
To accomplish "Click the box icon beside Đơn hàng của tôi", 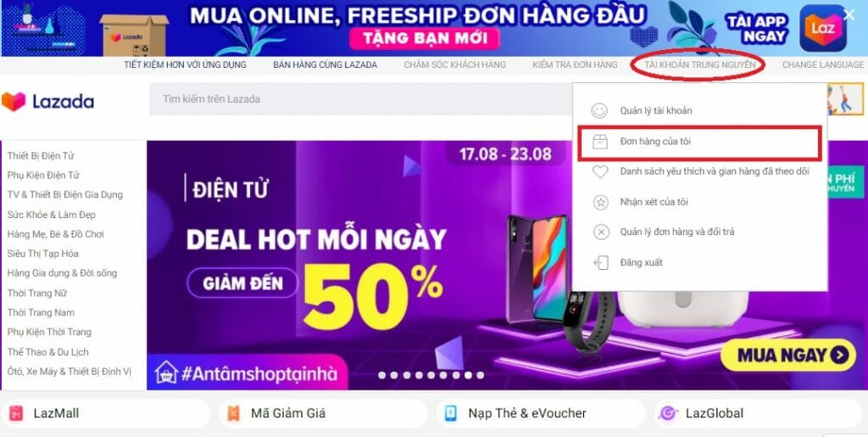I will pyautogui.click(x=600, y=142).
